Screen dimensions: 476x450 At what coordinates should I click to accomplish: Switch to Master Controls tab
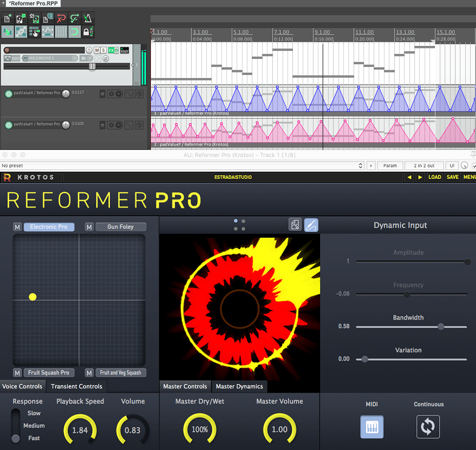tap(185, 386)
